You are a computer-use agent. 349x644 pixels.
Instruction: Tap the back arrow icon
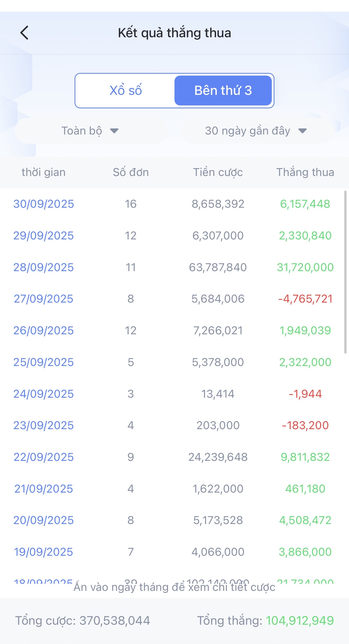24,33
